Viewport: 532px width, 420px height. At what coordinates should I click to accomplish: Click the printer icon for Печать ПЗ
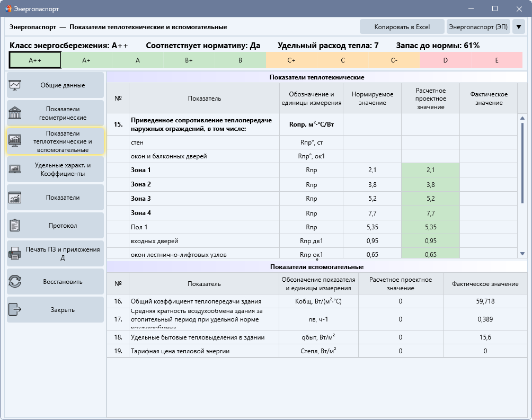coord(15,253)
